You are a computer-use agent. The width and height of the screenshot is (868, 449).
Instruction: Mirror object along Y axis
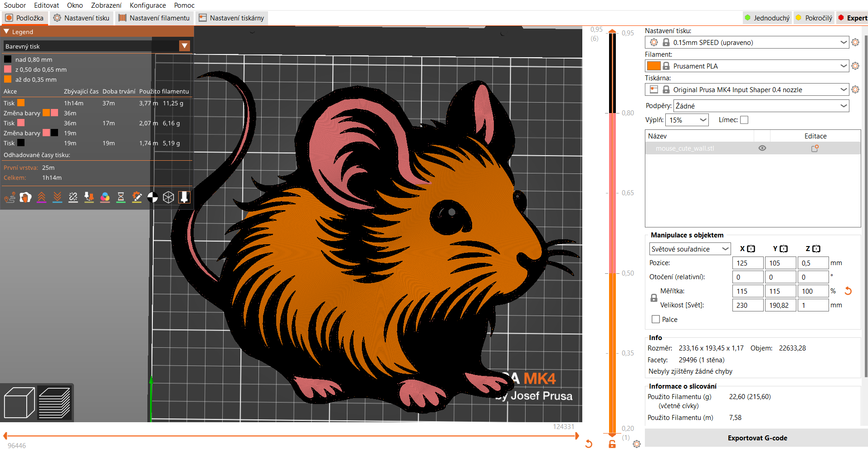click(784, 249)
